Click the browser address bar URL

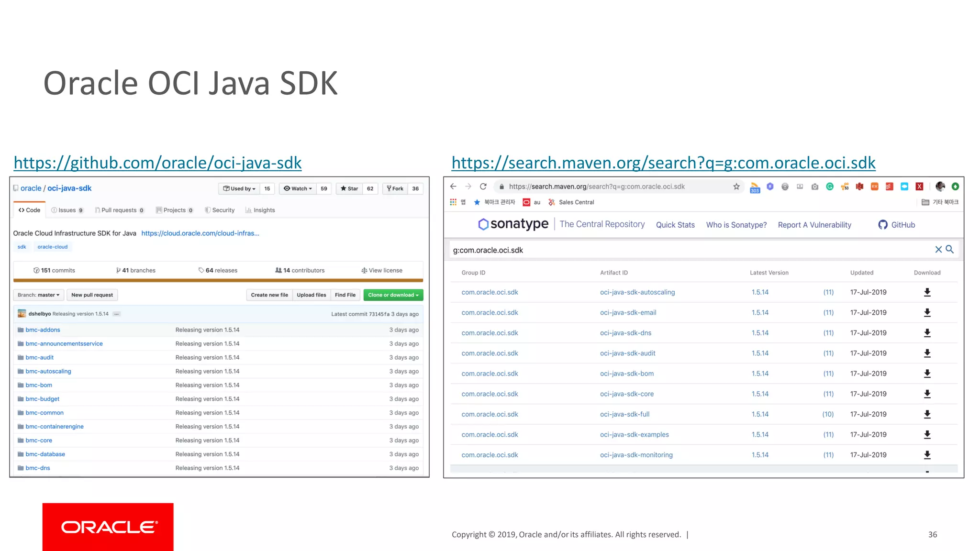pos(597,187)
